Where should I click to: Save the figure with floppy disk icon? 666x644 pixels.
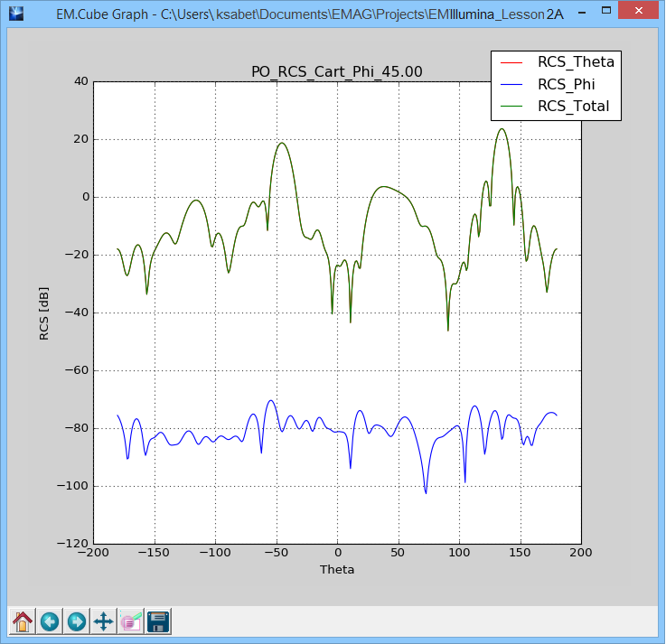point(158,621)
